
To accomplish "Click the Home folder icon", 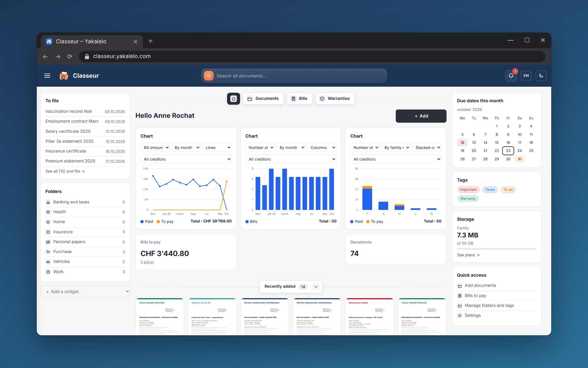I will point(48,222).
